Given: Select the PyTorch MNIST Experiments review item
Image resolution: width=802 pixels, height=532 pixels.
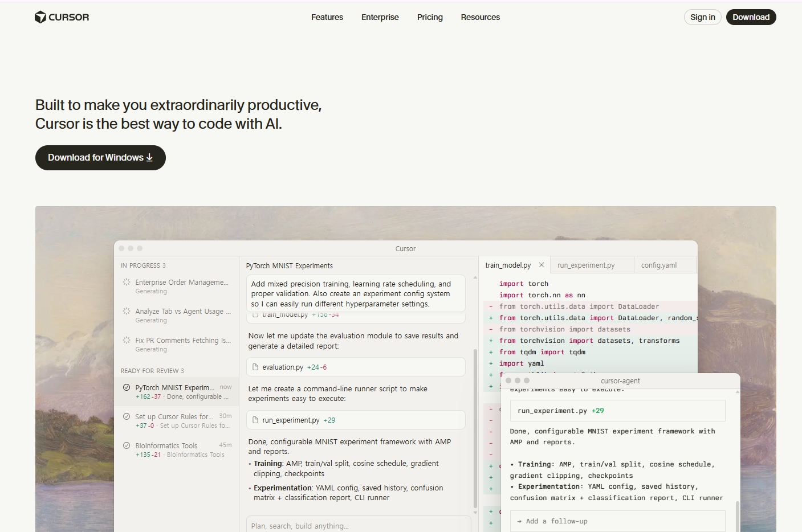Looking at the screenshot, I should [177, 392].
